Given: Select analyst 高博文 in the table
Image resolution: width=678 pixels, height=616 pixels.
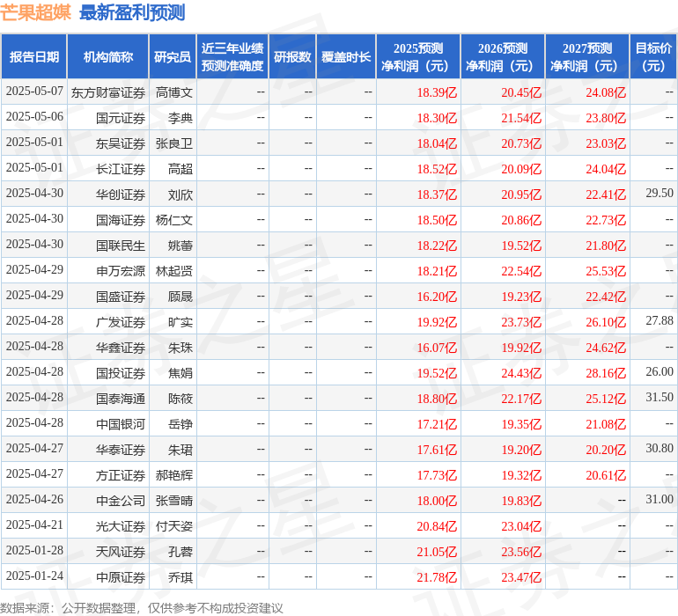Looking at the screenshot, I should (x=173, y=92).
